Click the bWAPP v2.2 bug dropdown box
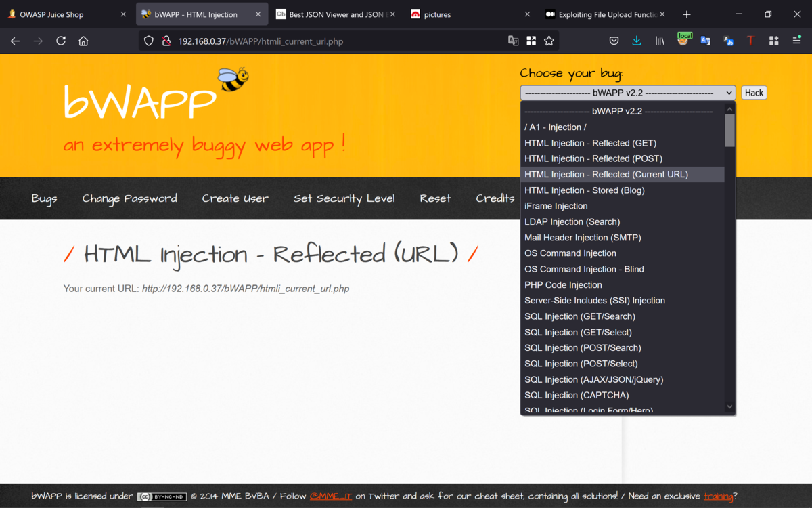Screen dimensions: 812x508 tap(627, 93)
